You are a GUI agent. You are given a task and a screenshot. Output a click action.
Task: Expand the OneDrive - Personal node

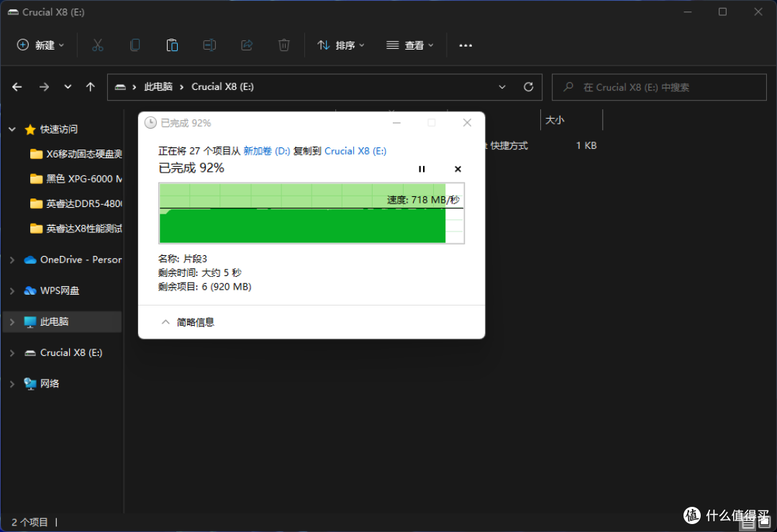12,260
